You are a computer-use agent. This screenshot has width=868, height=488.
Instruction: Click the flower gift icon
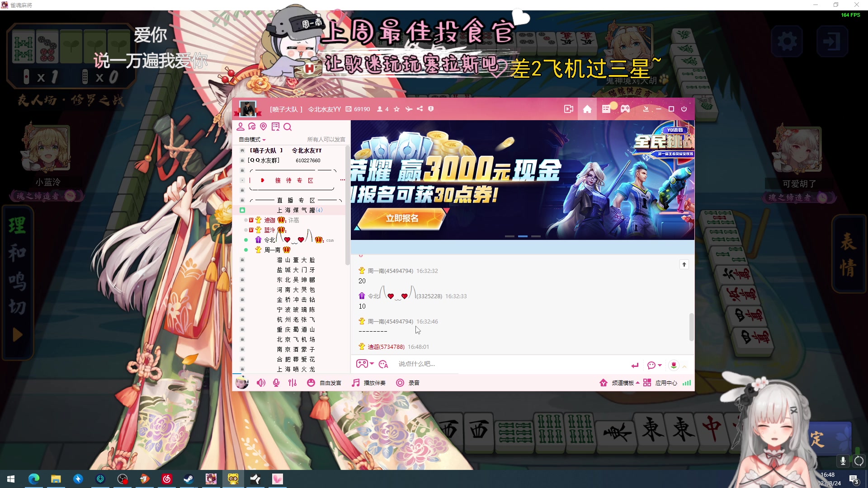(x=674, y=365)
